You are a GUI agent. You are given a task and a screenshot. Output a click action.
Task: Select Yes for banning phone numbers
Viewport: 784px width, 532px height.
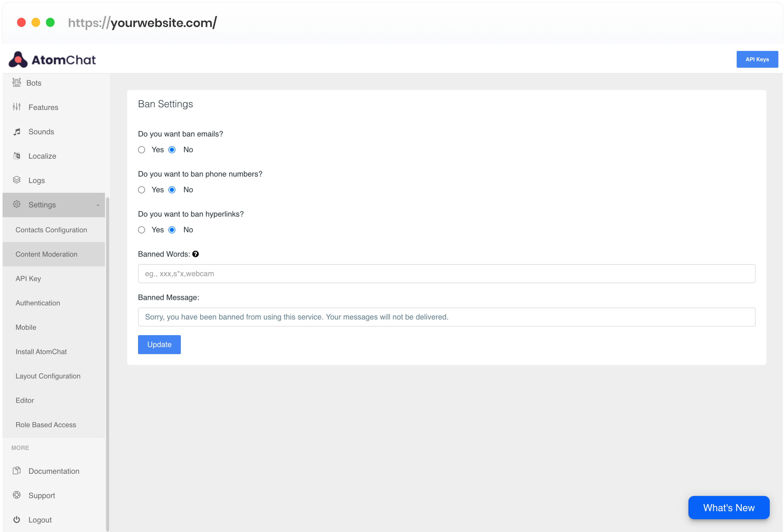142,190
